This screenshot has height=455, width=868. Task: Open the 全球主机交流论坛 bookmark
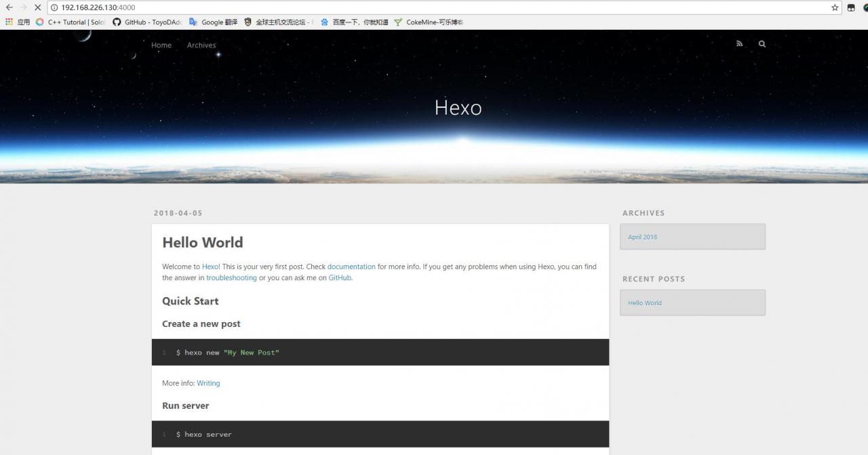tap(278, 22)
